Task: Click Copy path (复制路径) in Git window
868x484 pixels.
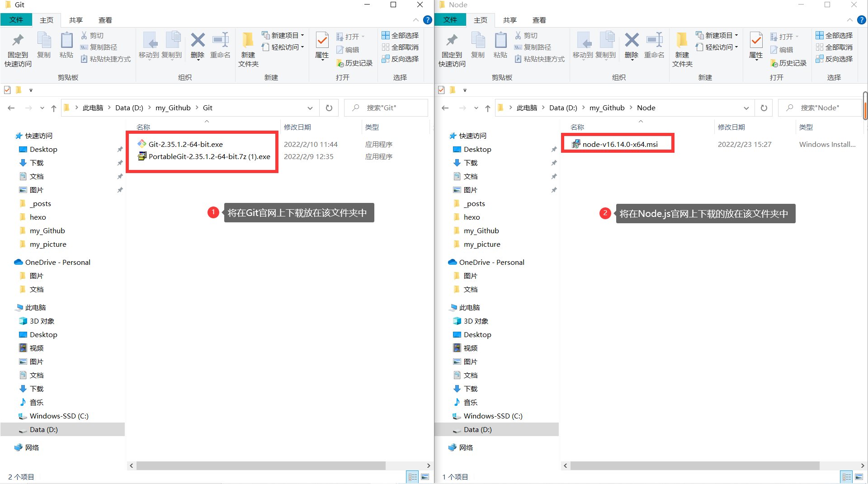Action: (99, 47)
